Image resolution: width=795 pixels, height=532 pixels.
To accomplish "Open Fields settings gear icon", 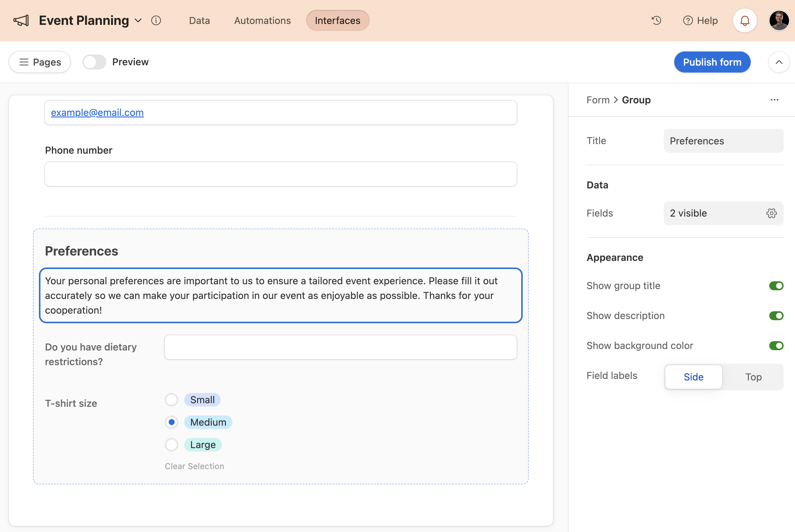I will (x=771, y=213).
